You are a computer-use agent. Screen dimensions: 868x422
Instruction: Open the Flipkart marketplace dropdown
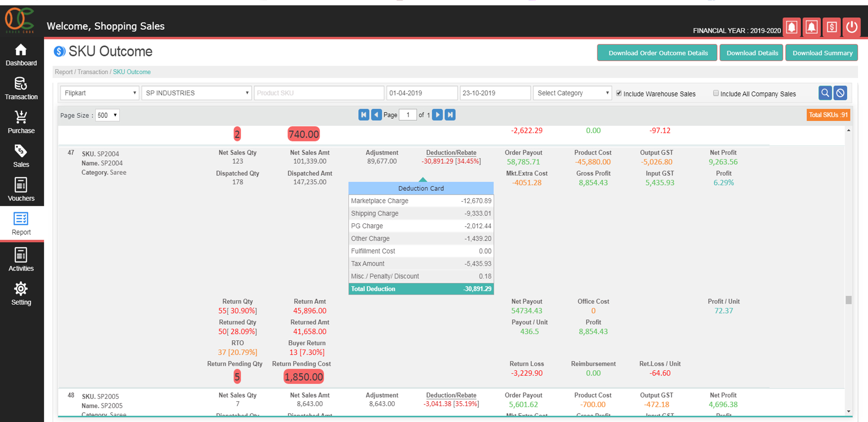(x=99, y=93)
